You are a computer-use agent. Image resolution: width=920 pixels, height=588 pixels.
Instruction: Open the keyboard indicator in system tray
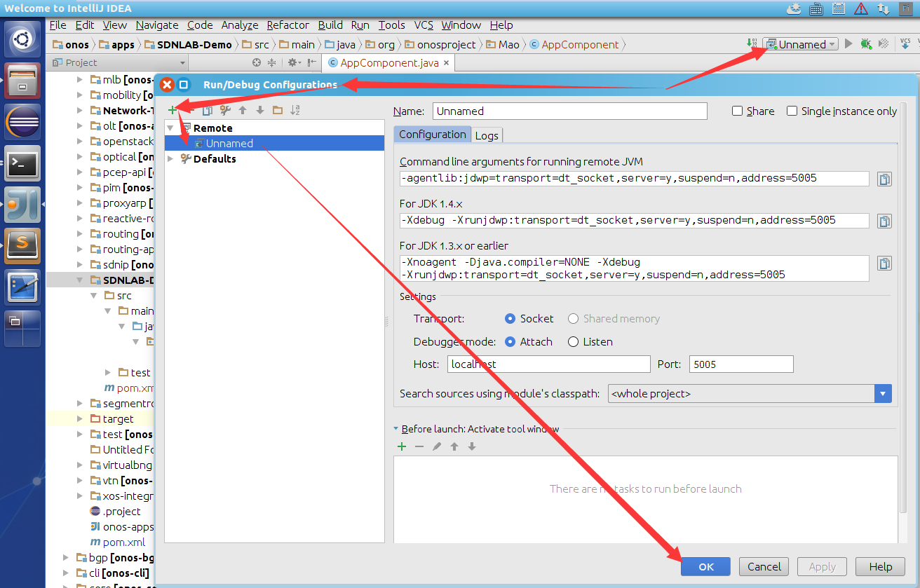[x=816, y=8]
